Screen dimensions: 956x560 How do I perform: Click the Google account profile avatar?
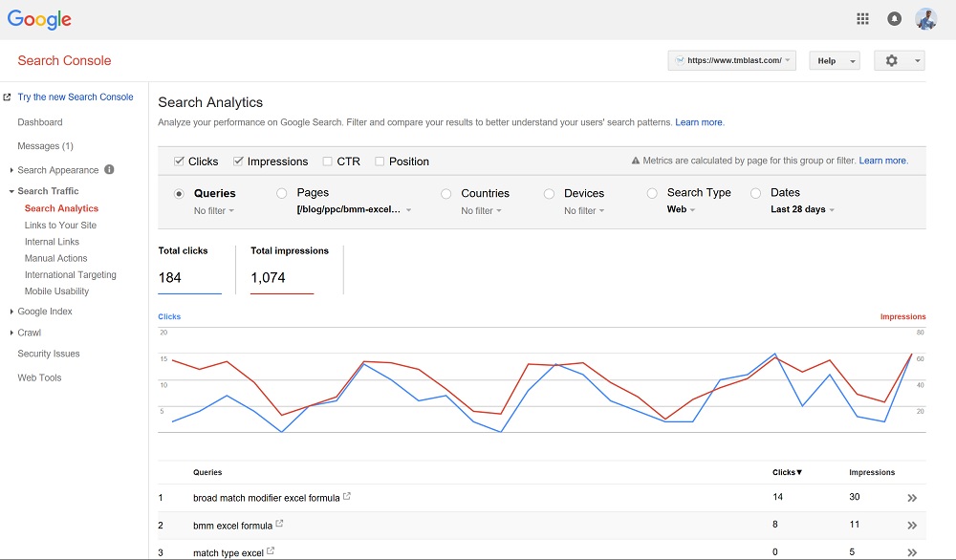[x=925, y=19]
